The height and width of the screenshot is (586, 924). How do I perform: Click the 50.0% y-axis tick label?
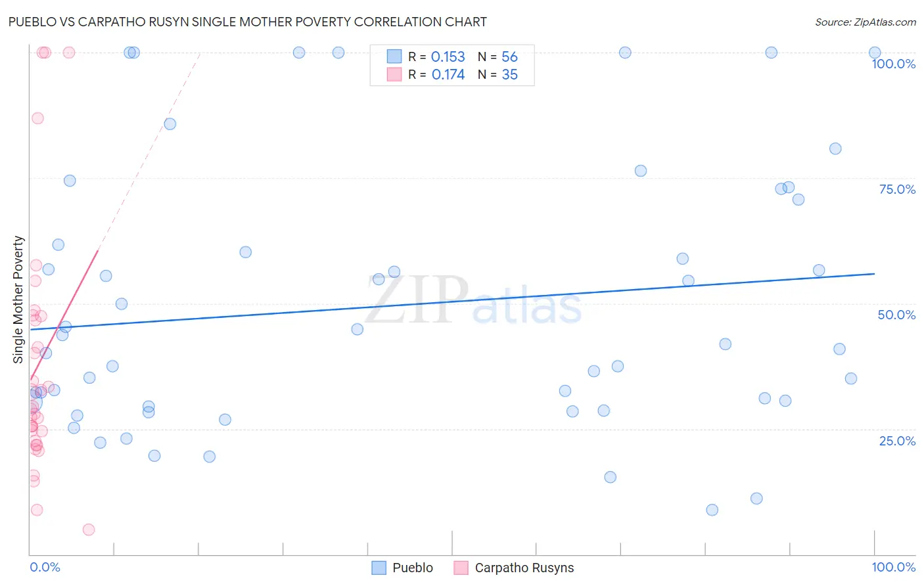pyautogui.click(x=897, y=315)
